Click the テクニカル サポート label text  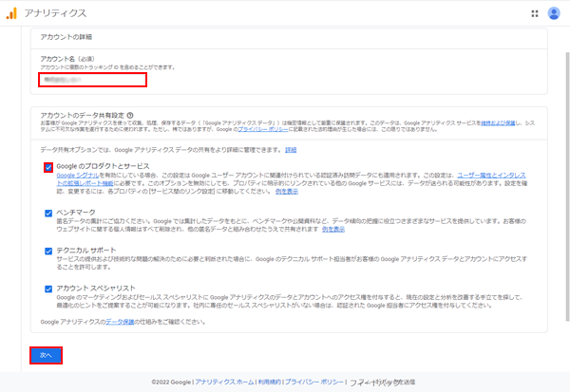[86, 250]
